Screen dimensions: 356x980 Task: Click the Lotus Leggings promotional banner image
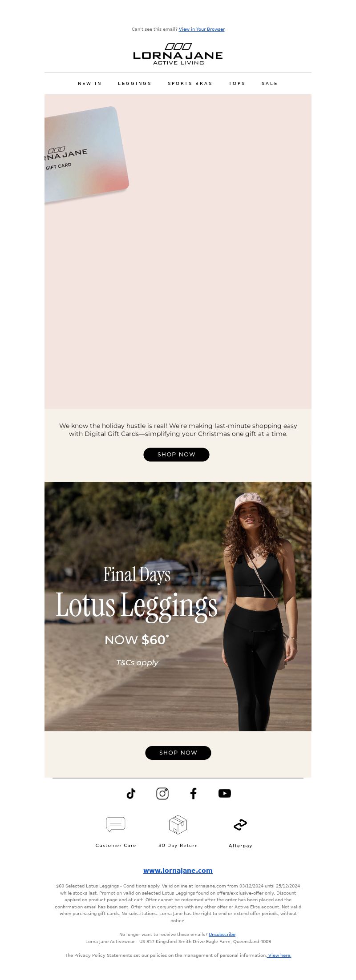pos(178,606)
